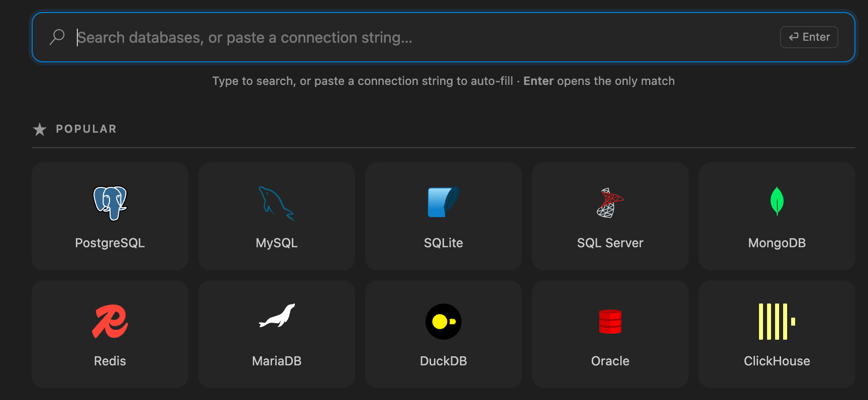
Task: Select the Oracle label
Action: 610,361
